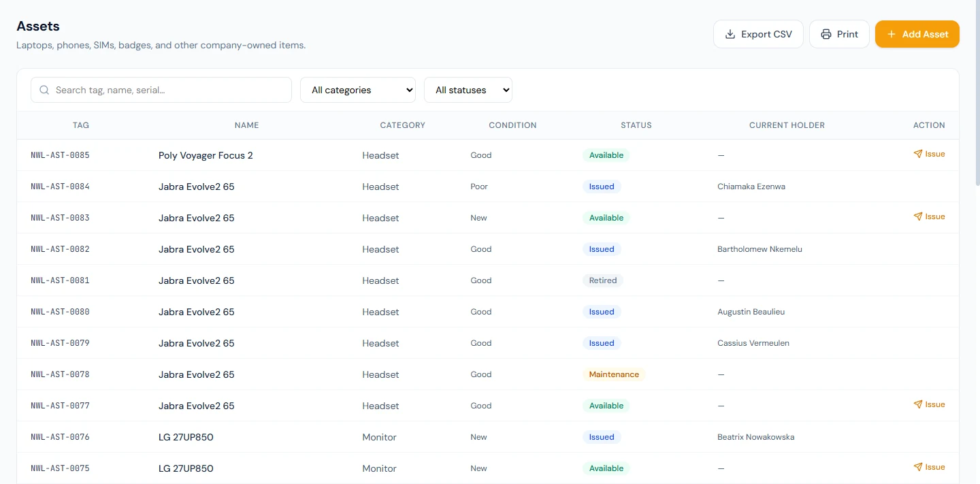Select tag NWL-AST-0076
The image size is (980, 484).
[60, 437]
